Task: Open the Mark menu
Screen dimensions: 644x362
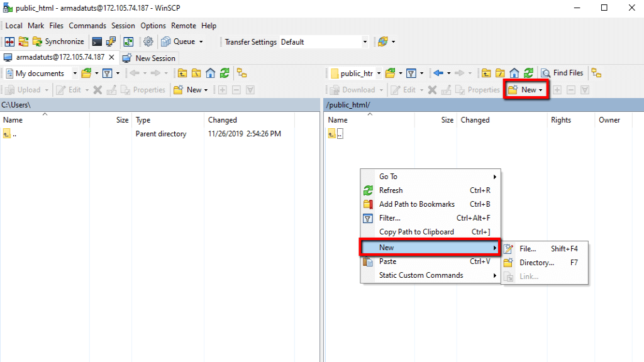Action: [x=36, y=25]
